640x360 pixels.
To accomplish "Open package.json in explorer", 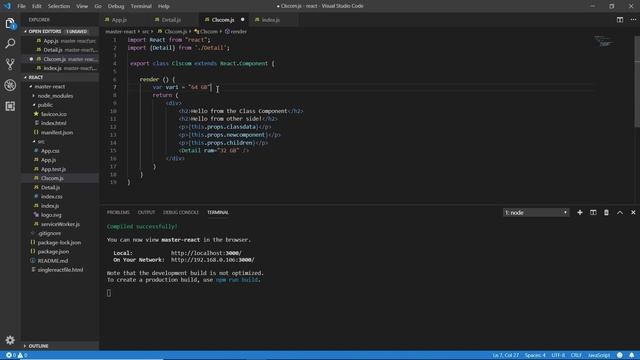I will [x=53, y=251].
